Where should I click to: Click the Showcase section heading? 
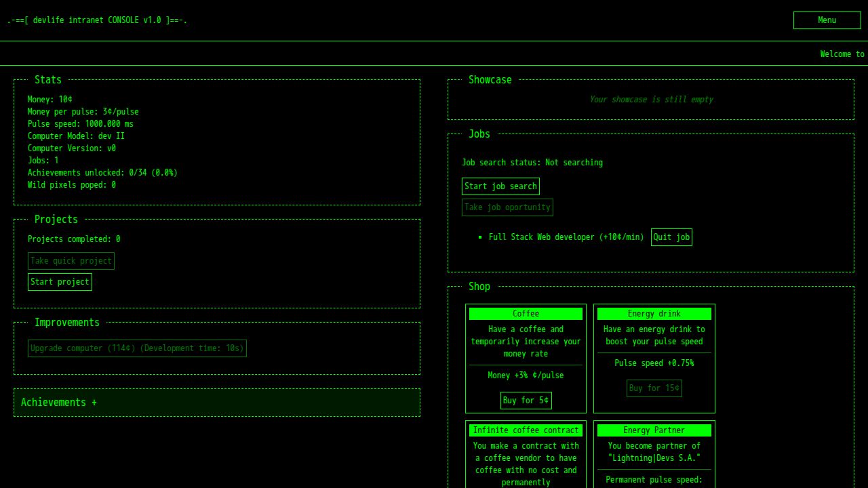490,80
